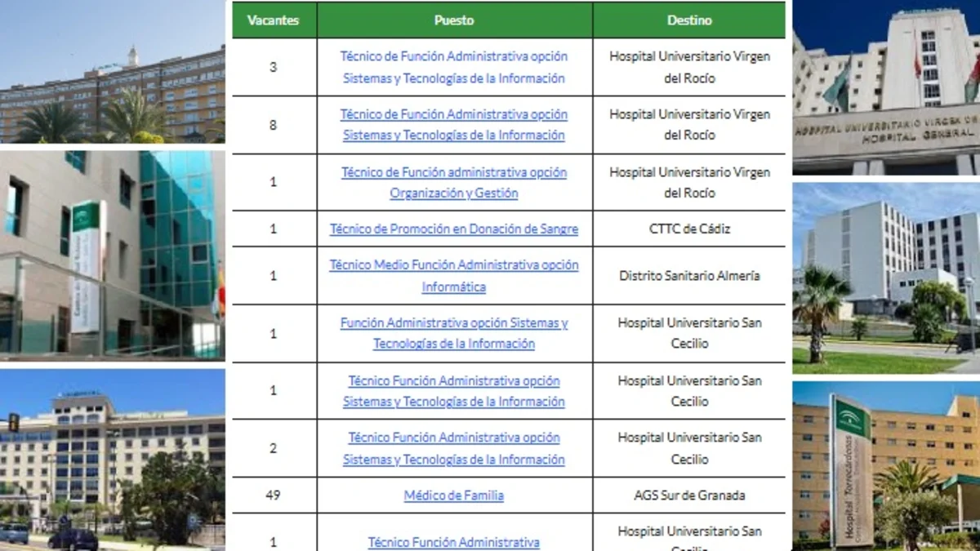Click the Hospital Torrecárdenas sign photo
Screen dimensions: 980x551
coord(886,465)
